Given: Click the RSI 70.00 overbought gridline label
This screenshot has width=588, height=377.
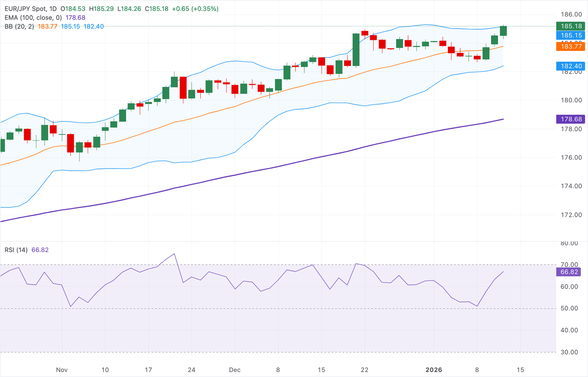Looking at the screenshot, I should (568, 264).
